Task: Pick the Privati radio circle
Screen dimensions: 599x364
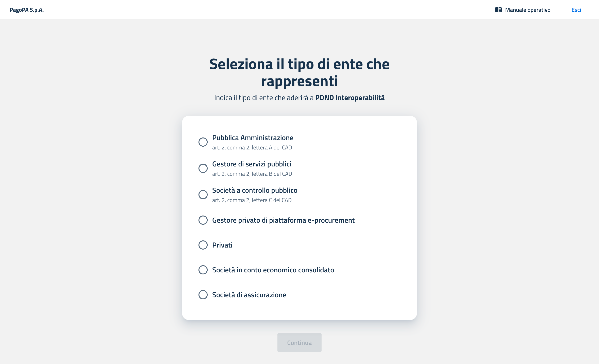Action: (203, 245)
